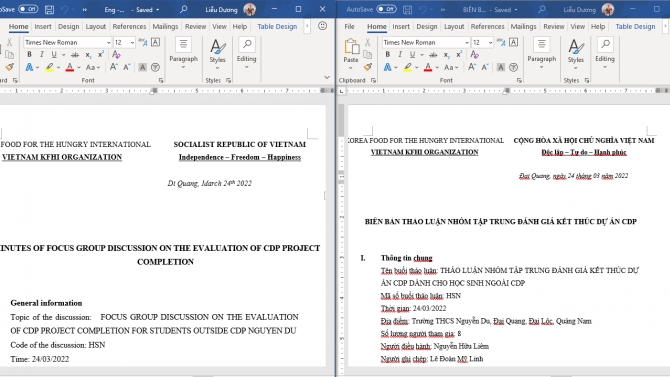Apply Underline in the left Word window
This screenshot has width=670, height=377.
[54, 55]
